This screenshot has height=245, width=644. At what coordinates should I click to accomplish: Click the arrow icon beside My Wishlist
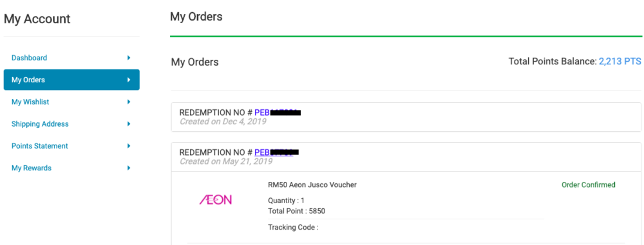point(129,102)
